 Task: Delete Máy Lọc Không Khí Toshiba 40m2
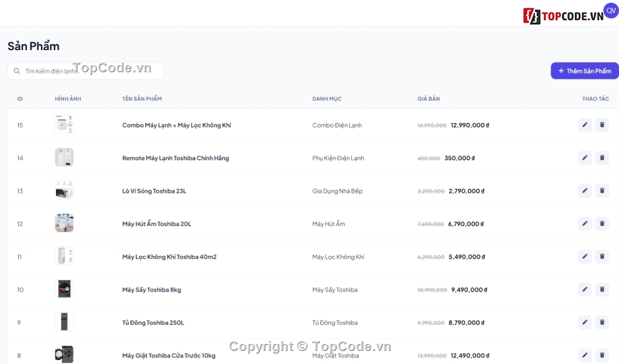tap(602, 257)
